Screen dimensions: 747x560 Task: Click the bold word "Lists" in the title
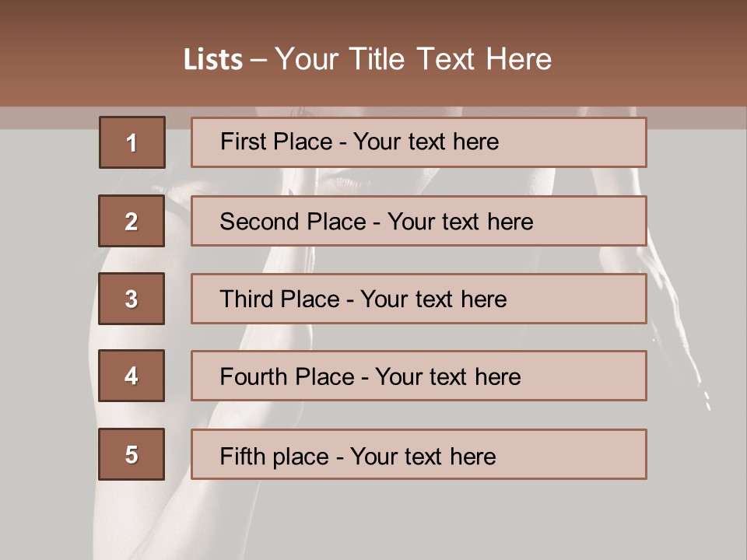(213, 60)
